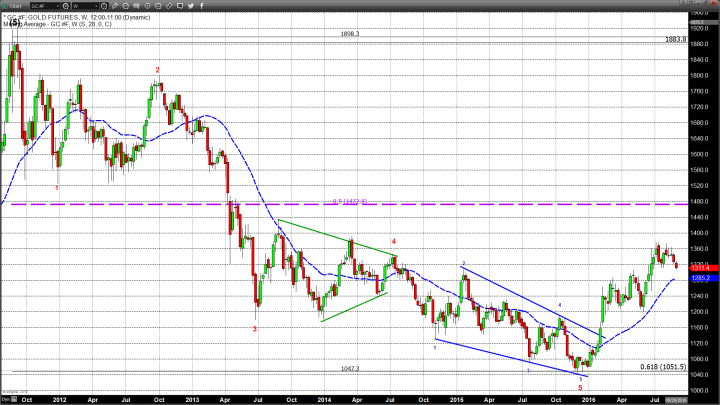Screen dimensions: 720x405
Task: Click the green chart icon in title bar
Action: click(x=4, y=6)
